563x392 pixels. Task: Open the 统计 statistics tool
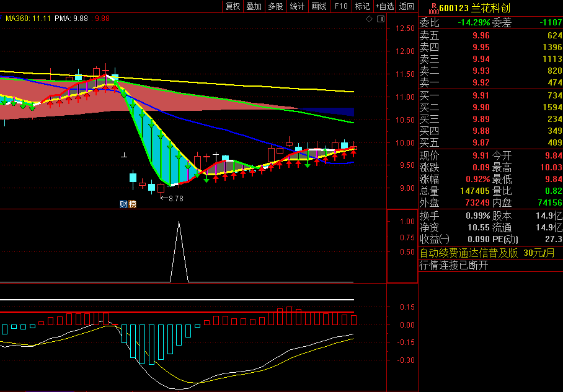tap(297, 6)
